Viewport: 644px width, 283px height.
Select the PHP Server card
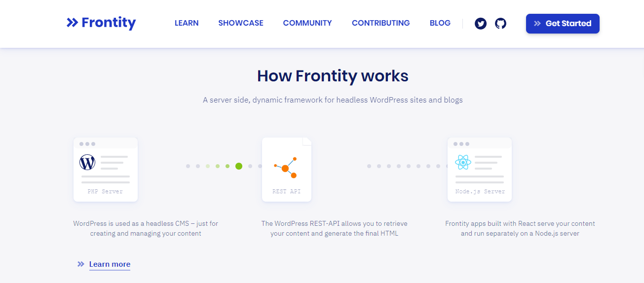pyautogui.click(x=106, y=170)
